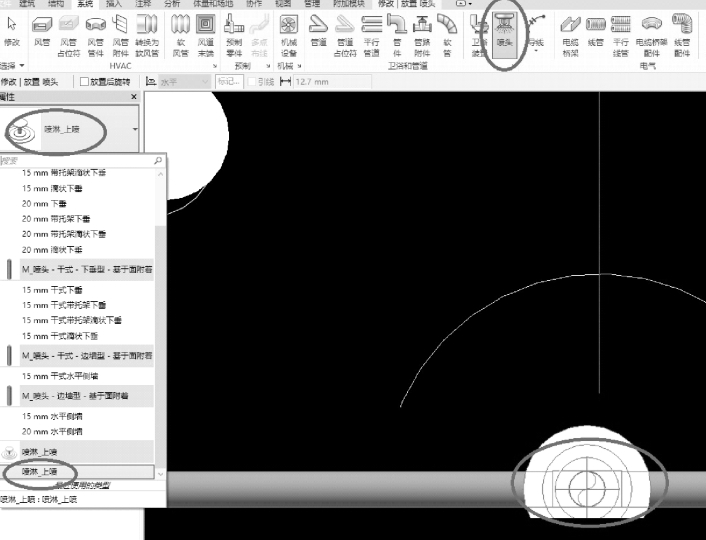
Task: Open the HVAC panel dialog launcher arrow
Action: [215, 66]
